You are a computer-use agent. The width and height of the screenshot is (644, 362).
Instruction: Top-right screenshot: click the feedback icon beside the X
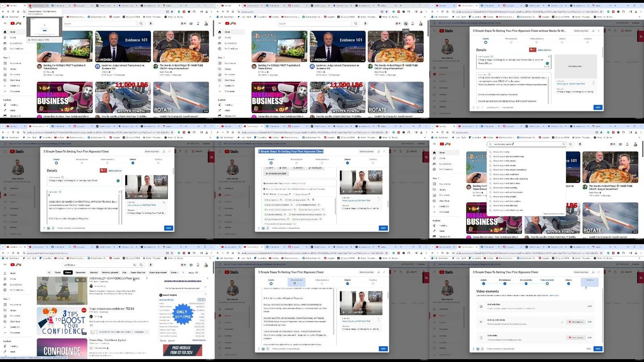point(593,31)
